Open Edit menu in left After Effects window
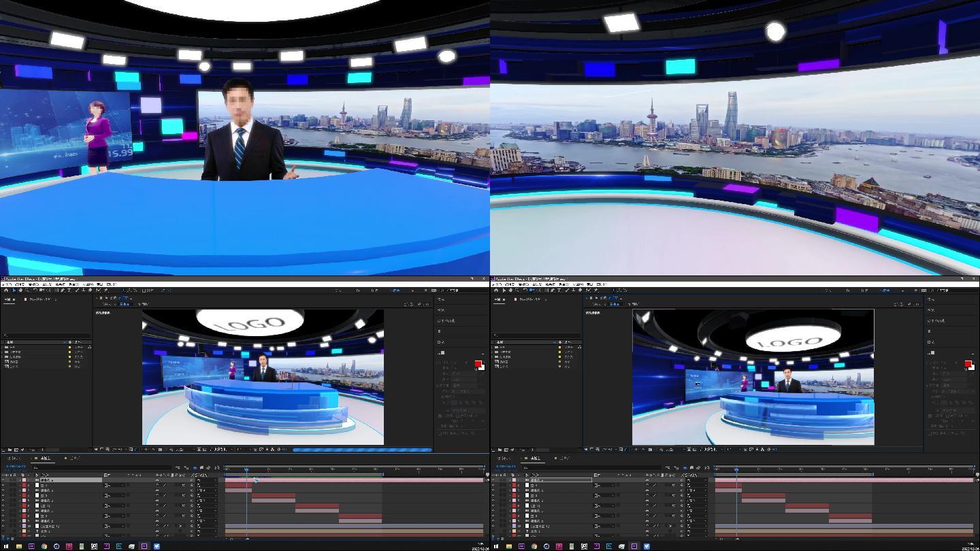This screenshot has width=980, height=551. [19, 284]
